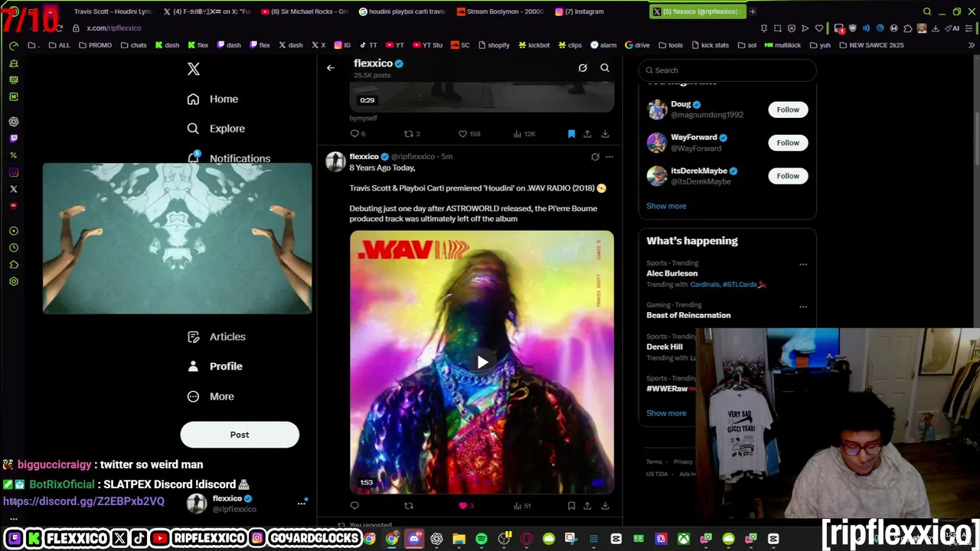The width and height of the screenshot is (980, 551).
Task: Remove bookmark on the 12K views post
Action: pos(571,134)
